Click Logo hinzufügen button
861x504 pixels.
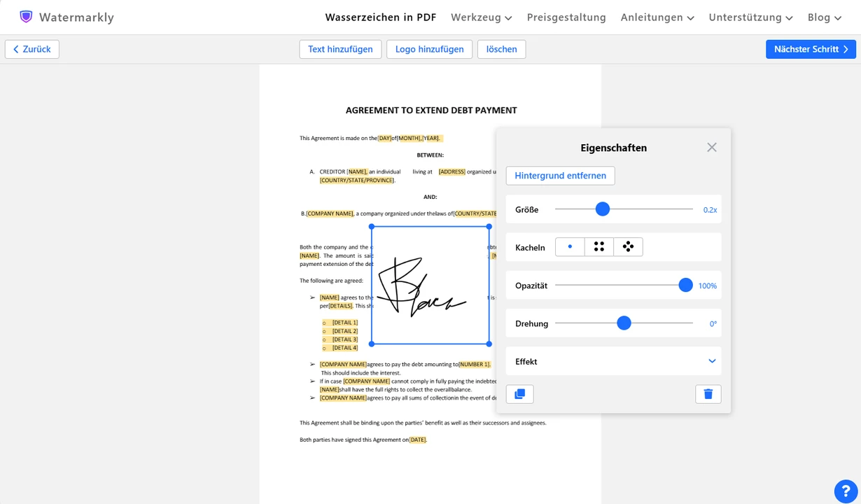tap(429, 49)
